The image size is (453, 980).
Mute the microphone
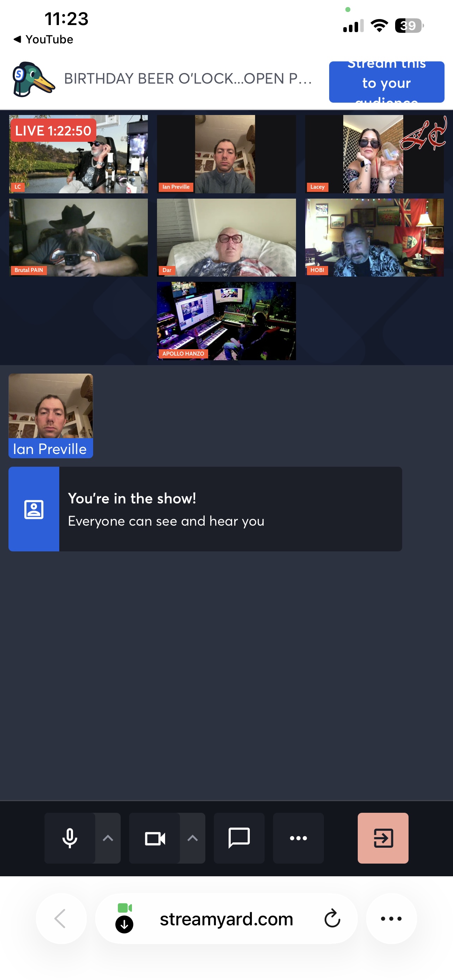70,838
